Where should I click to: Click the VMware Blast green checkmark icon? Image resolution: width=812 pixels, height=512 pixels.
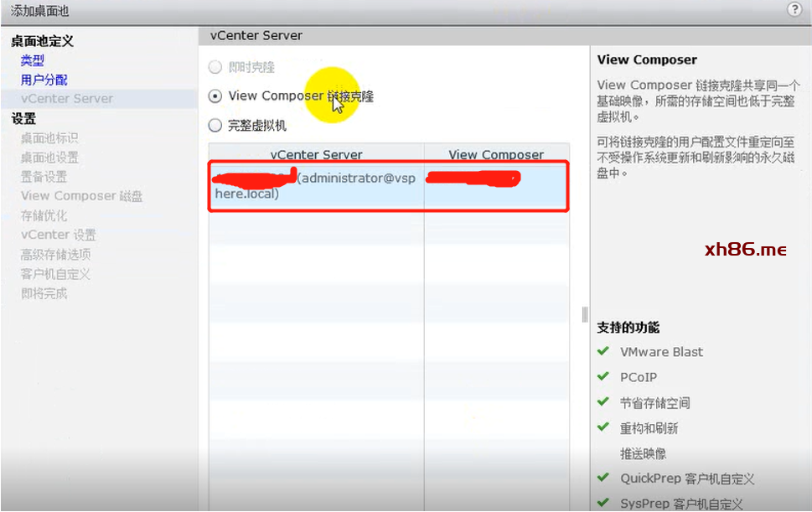pyautogui.click(x=603, y=351)
